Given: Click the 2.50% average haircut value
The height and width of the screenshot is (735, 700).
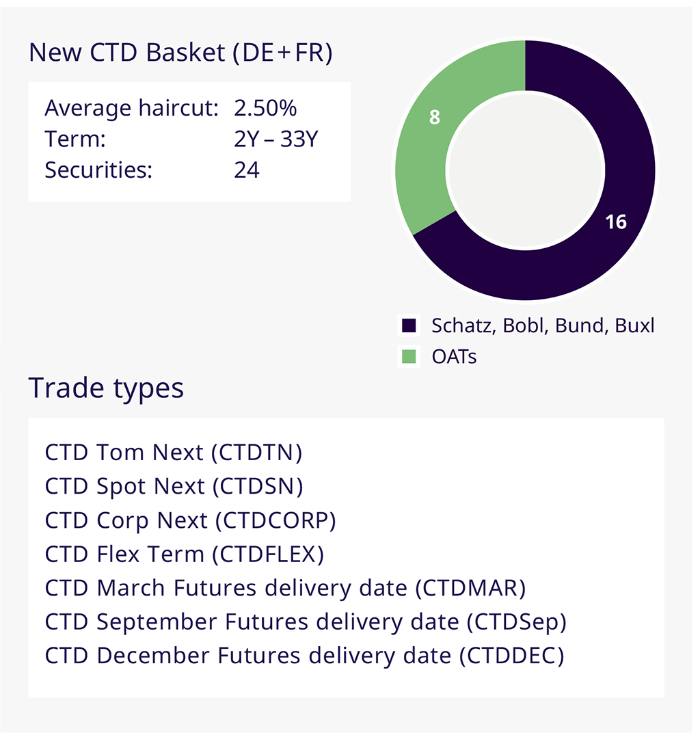Looking at the screenshot, I should point(265,108).
